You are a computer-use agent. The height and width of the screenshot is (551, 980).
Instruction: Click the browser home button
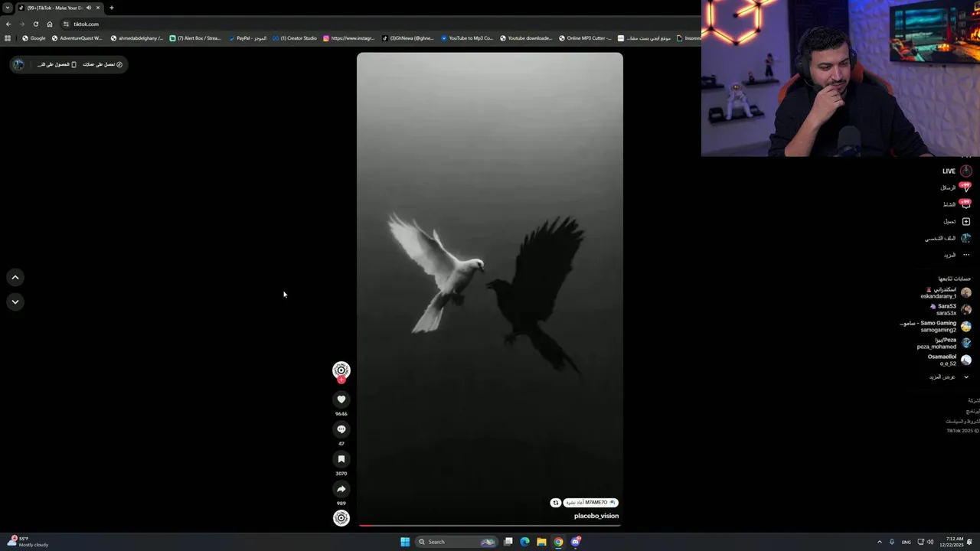(50, 24)
